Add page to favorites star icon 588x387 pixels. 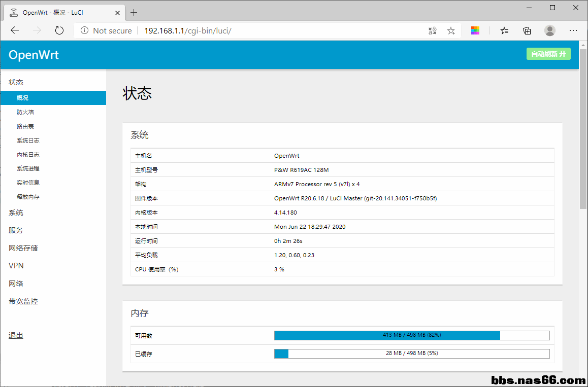pyautogui.click(x=451, y=30)
